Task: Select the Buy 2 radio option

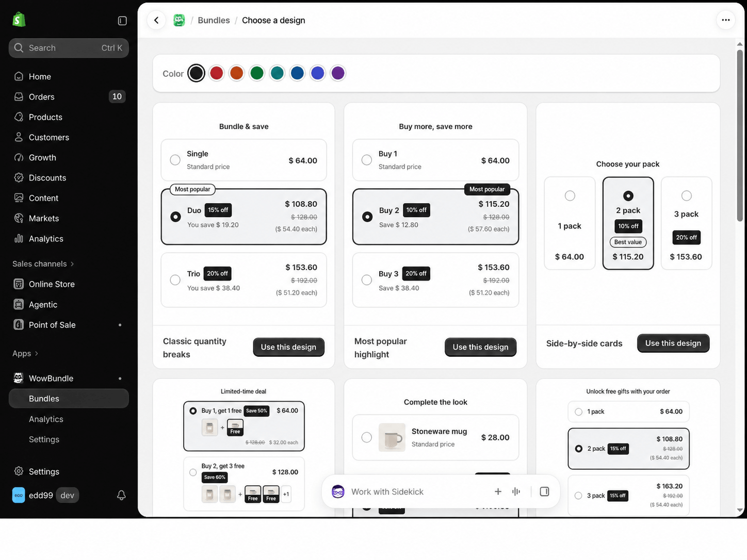Action: (x=367, y=217)
